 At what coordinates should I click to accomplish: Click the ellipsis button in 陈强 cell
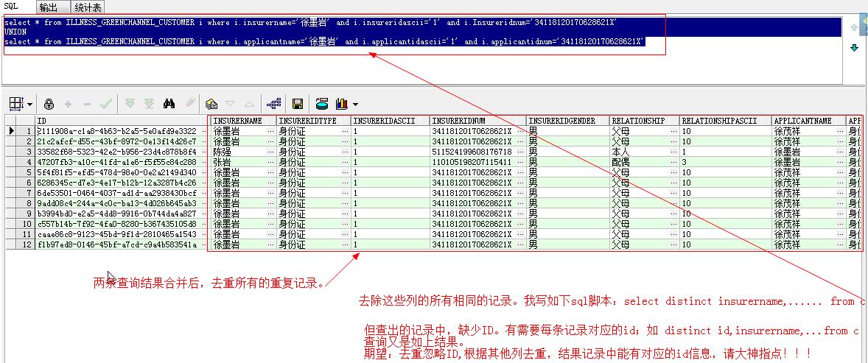pyautogui.click(x=271, y=152)
